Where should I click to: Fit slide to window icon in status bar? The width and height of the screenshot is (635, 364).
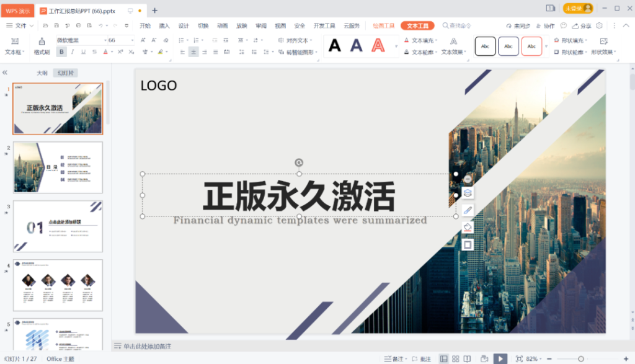519,359
